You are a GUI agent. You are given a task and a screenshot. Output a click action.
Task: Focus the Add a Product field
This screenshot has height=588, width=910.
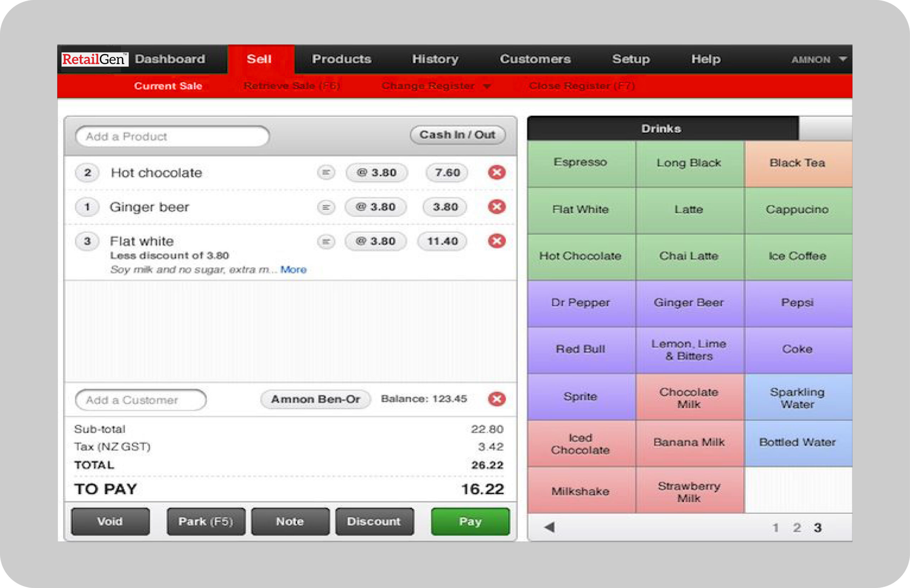point(172,136)
